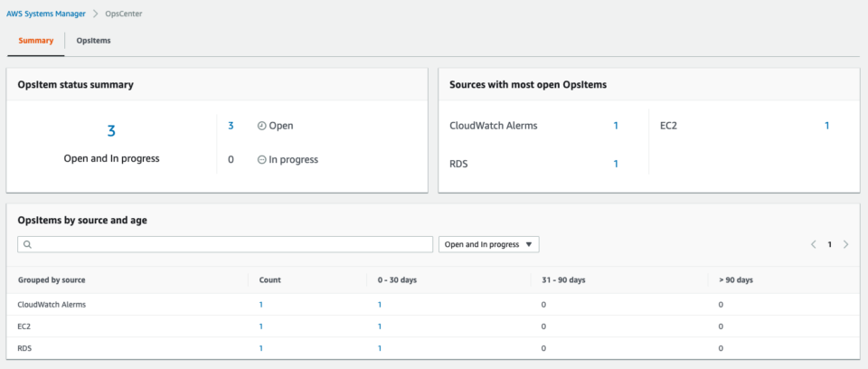
Task: Select page number 1 in pagination
Action: coord(829,244)
